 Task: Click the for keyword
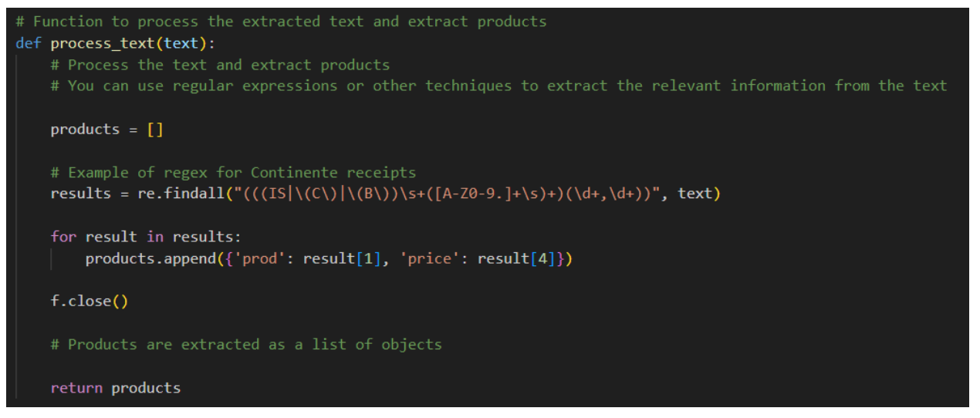tap(63, 237)
